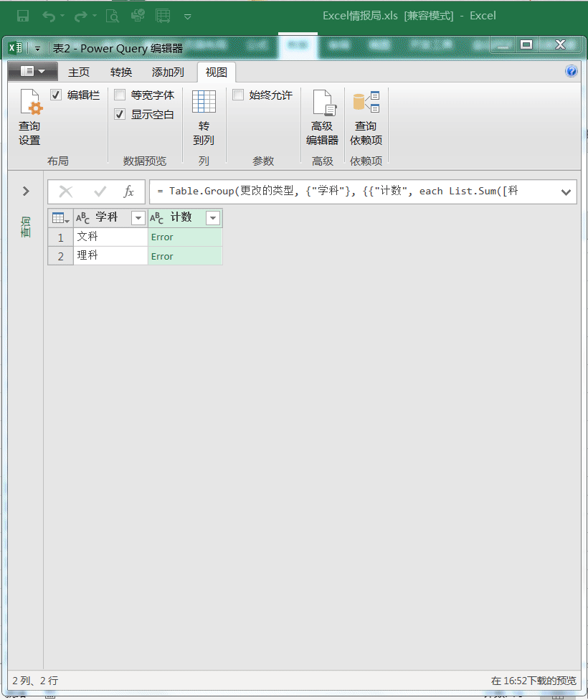
Task: Switch to the 主页 Home tab
Action: 79,72
